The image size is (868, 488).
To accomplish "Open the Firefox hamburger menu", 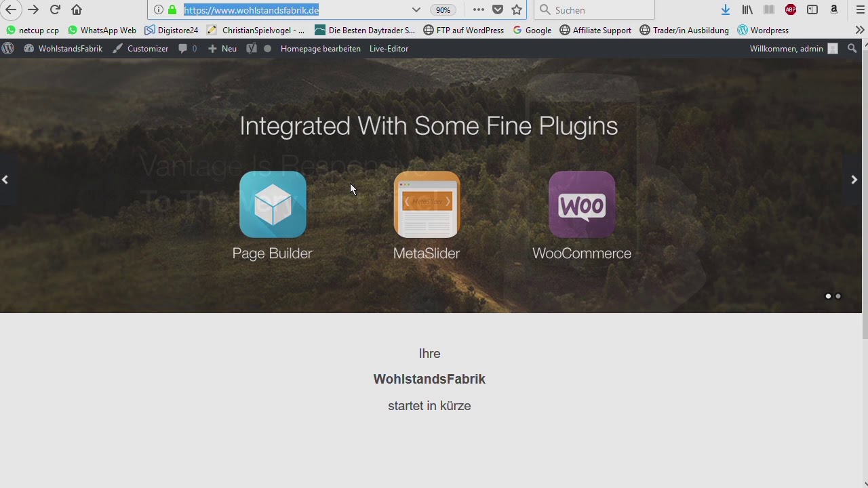I will pos(861,9).
